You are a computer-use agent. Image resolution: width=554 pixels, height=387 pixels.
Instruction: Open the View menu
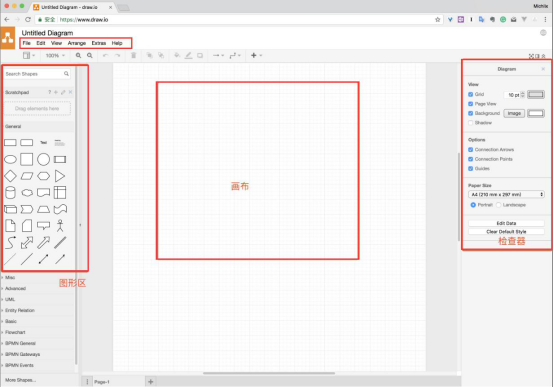point(57,43)
